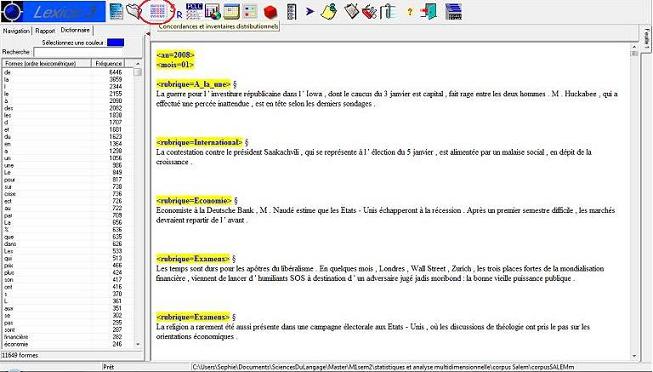Click the yellow sticky note icon

point(329,11)
